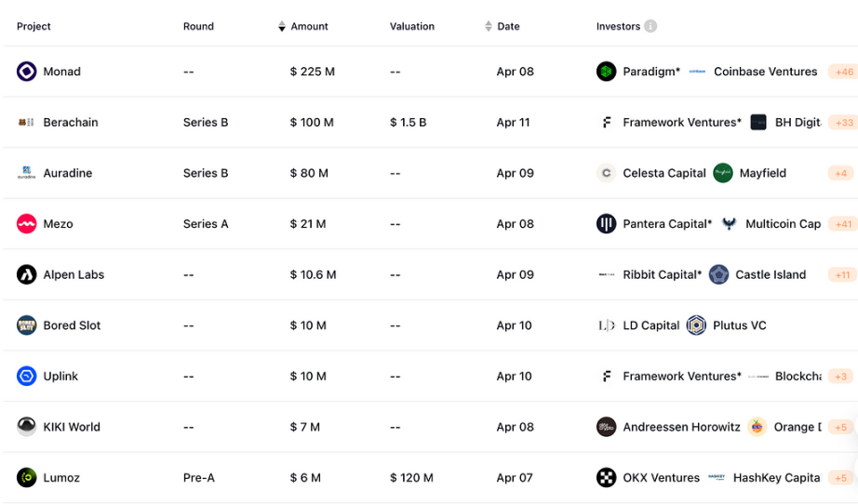
Task: Click the Celesta Capital investor logo
Action: point(607,173)
